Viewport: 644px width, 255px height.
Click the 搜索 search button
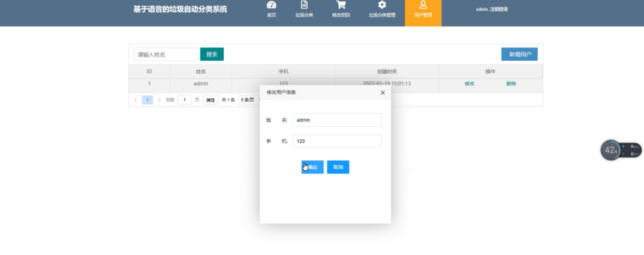coord(212,54)
